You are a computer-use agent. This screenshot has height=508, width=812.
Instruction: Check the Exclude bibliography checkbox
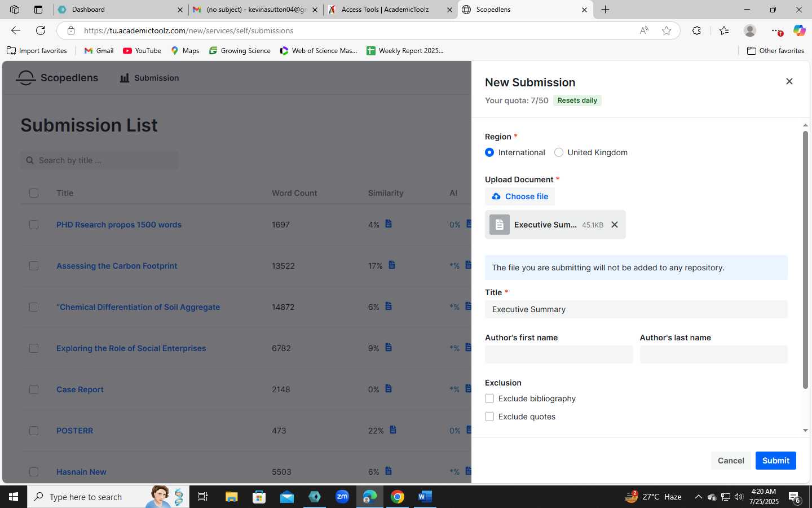[489, 398]
